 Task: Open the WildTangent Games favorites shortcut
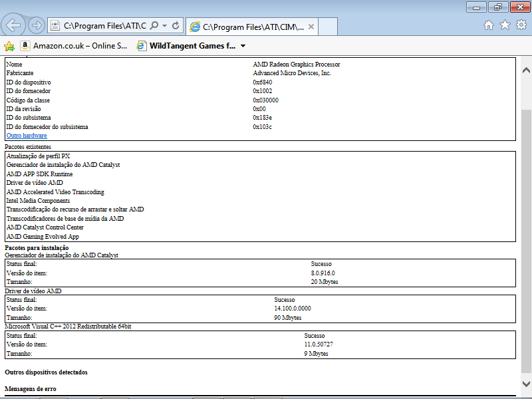(186, 46)
